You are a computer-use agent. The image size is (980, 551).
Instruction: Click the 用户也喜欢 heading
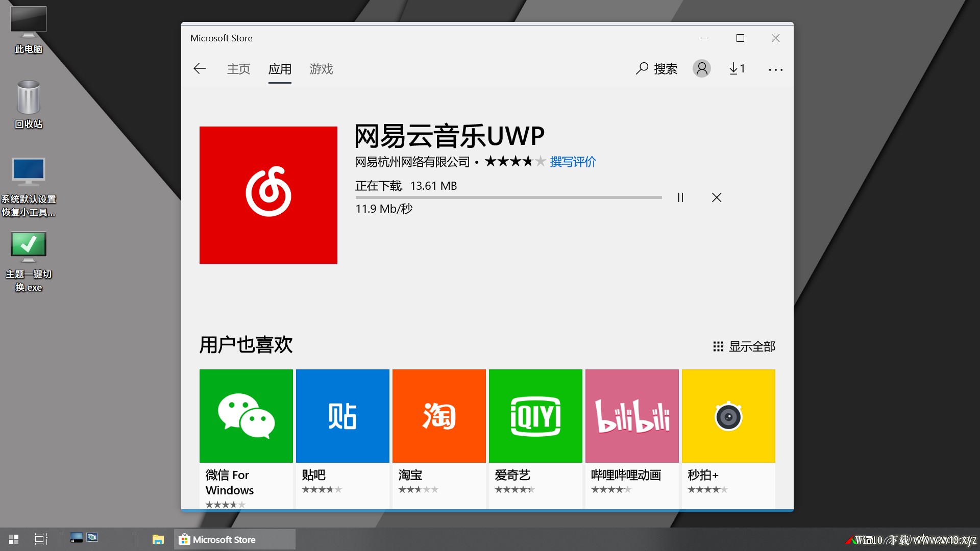tap(246, 345)
